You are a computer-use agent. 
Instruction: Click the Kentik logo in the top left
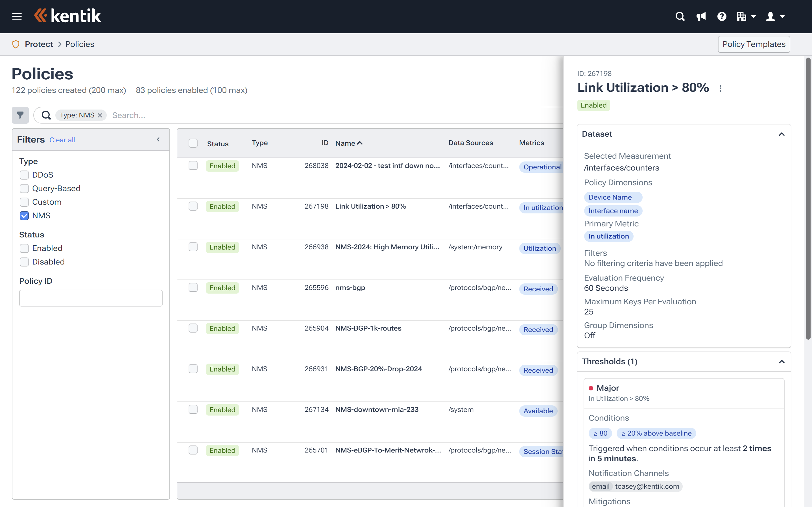67,16
